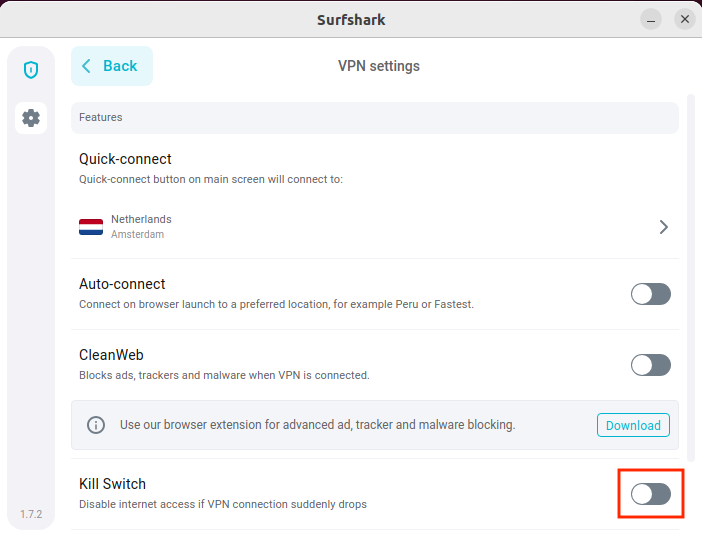Viewport: 702px width, 535px height.
Task: Click the Back arrow chevron icon
Action: click(x=87, y=66)
